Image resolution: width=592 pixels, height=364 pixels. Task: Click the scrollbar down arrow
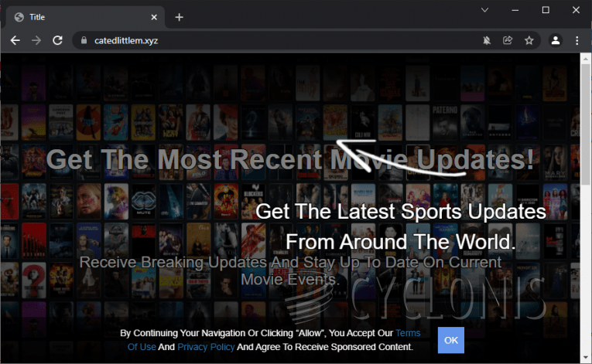pos(586,358)
